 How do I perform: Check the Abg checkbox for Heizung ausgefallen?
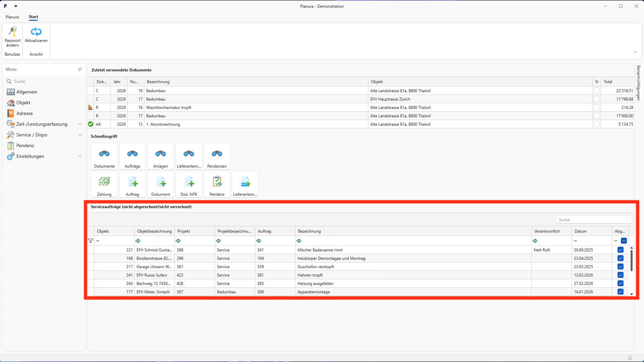[x=621, y=283]
